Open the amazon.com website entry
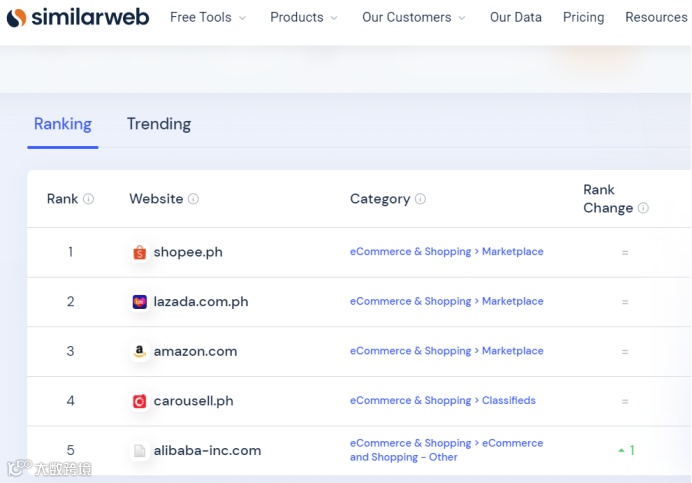This screenshot has width=692, height=483. (195, 351)
